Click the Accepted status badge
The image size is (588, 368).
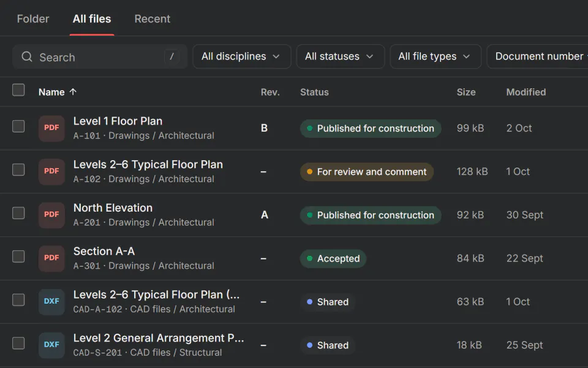tap(333, 258)
